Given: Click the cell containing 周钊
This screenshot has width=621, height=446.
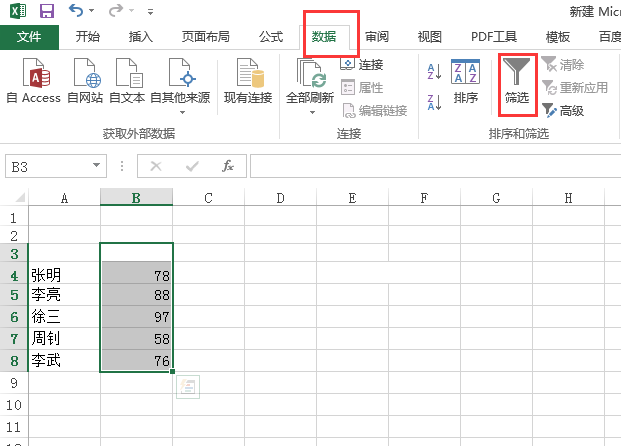Looking at the screenshot, I should (64, 339).
